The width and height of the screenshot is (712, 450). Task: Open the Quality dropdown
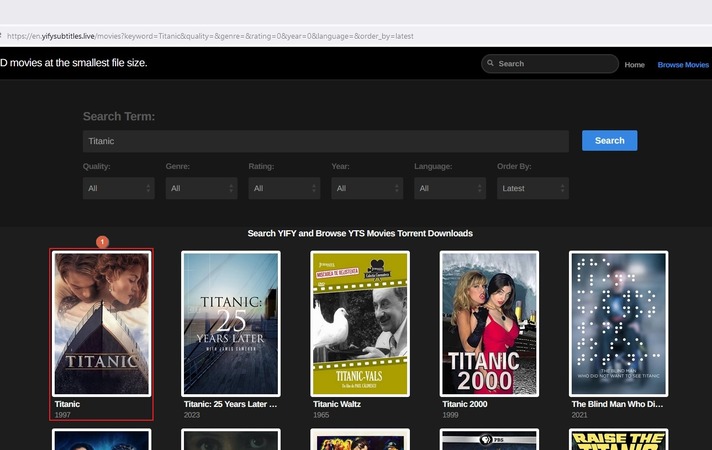pyautogui.click(x=119, y=188)
